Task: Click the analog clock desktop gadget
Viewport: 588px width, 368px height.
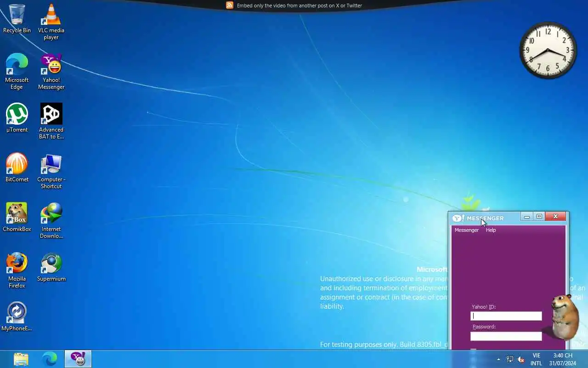Action: (548, 50)
